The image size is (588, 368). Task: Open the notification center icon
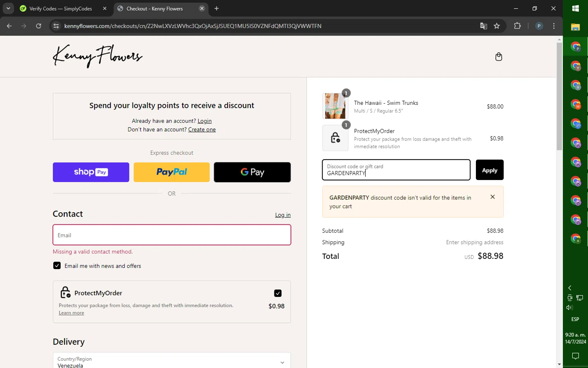[x=575, y=356]
